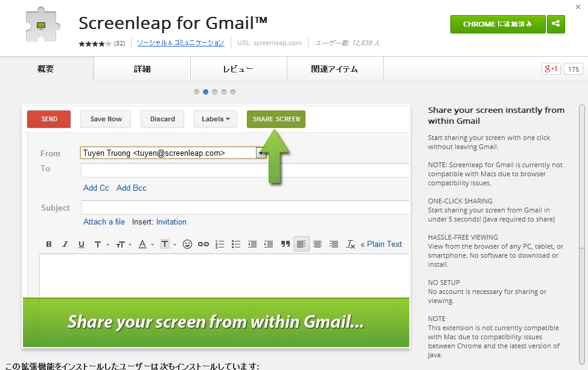Click the Save Now button
This screenshot has height=370, width=588.
[x=106, y=120]
